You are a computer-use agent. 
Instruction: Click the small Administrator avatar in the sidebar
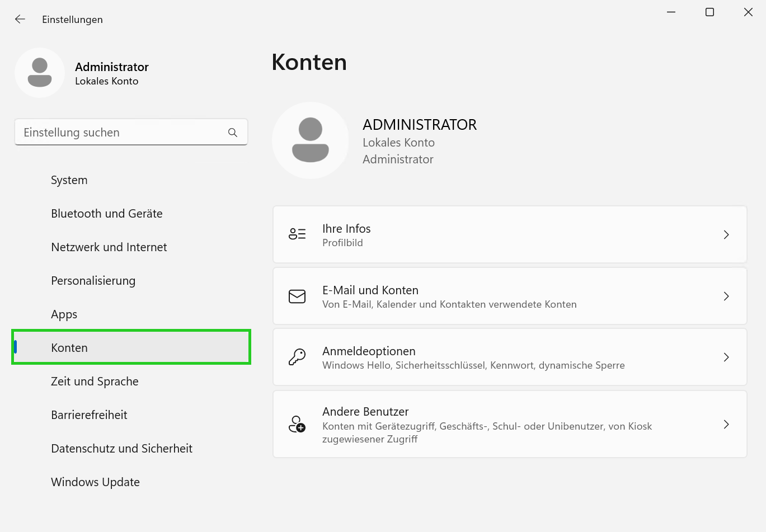coord(40,73)
